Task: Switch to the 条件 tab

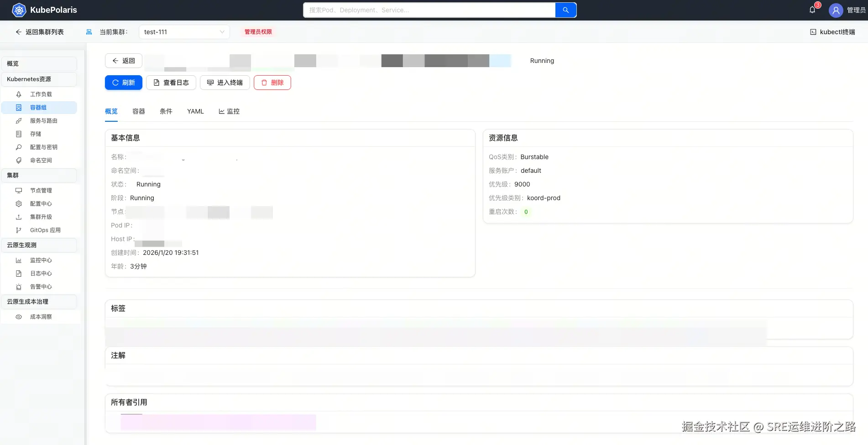Action: point(166,111)
